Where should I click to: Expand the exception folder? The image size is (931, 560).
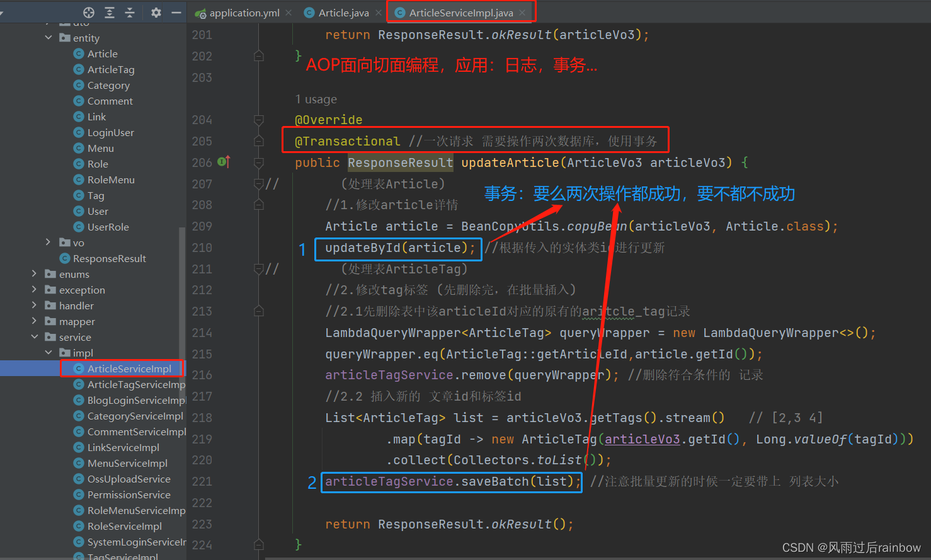coord(35,290)
